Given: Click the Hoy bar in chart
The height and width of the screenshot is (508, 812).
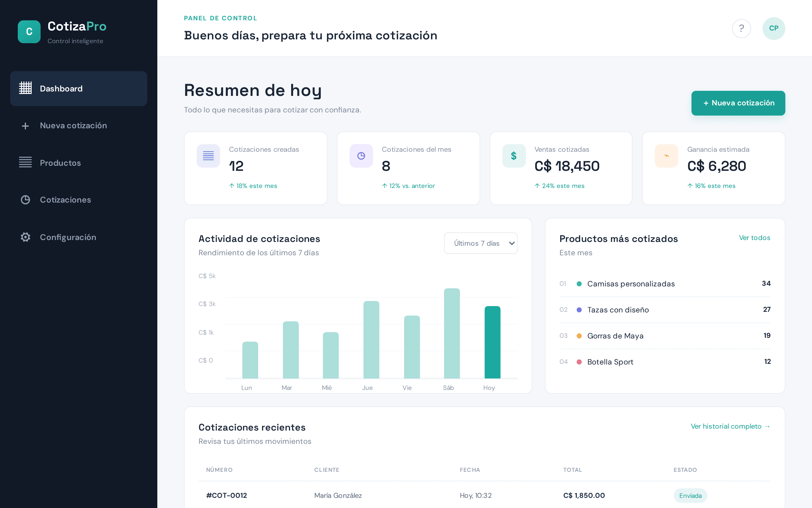Looking at the screenshot, I should (492, 342).
